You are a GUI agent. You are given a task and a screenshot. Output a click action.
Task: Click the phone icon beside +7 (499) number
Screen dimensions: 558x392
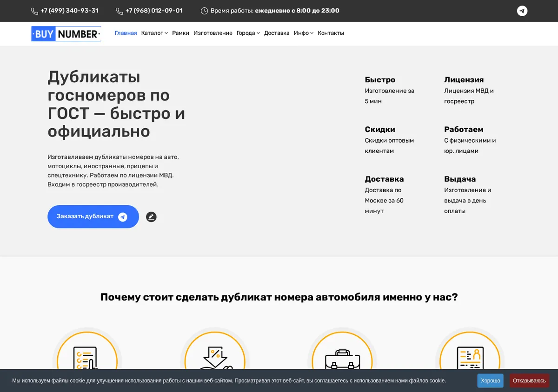(34, 11)
